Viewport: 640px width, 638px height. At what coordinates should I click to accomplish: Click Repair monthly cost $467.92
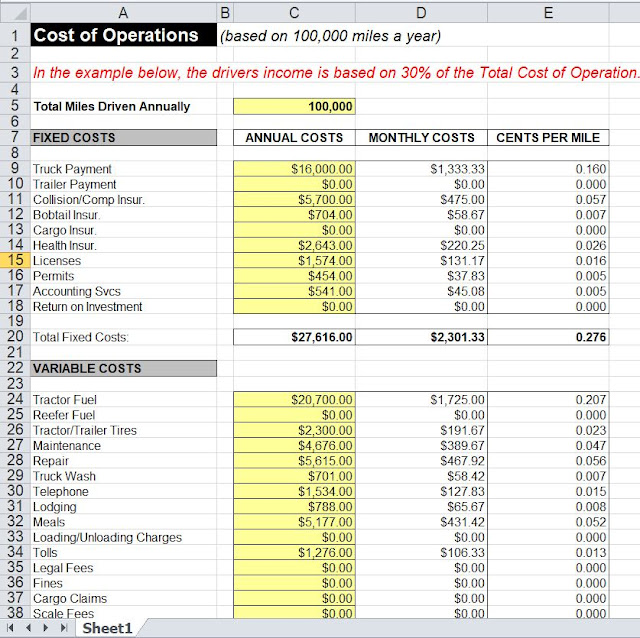click(421, 460)
